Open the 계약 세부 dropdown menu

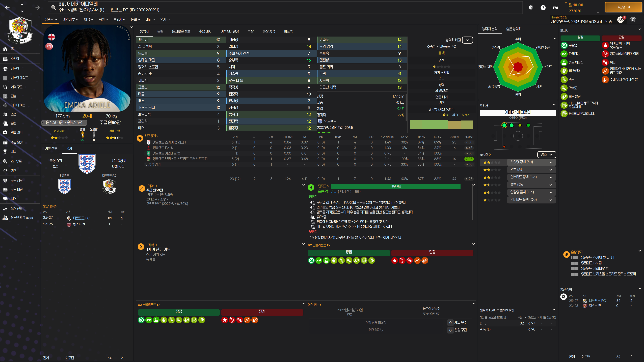click(70, 19)
